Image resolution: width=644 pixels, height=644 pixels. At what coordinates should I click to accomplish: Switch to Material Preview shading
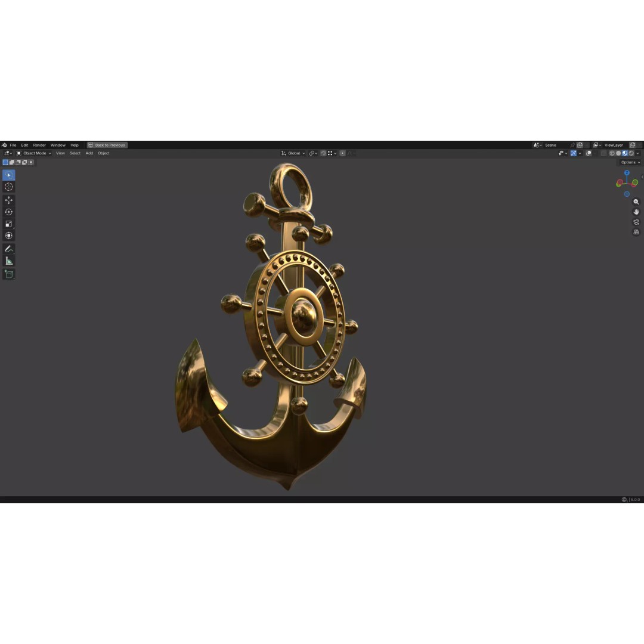coord(625,153)
